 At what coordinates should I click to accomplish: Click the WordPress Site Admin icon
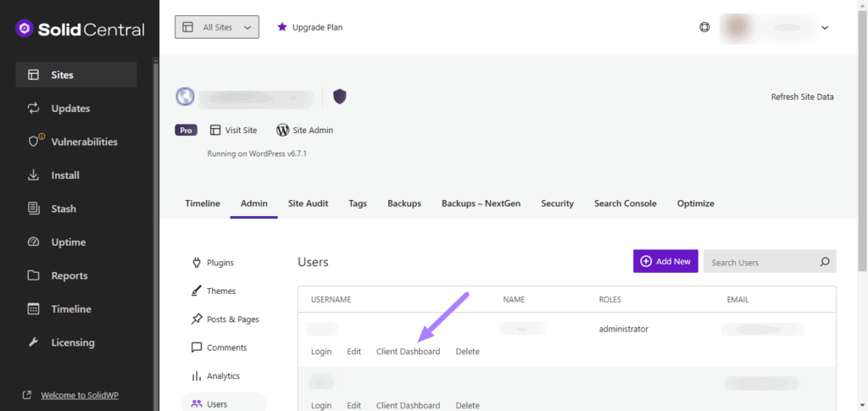tap(283, 131)
